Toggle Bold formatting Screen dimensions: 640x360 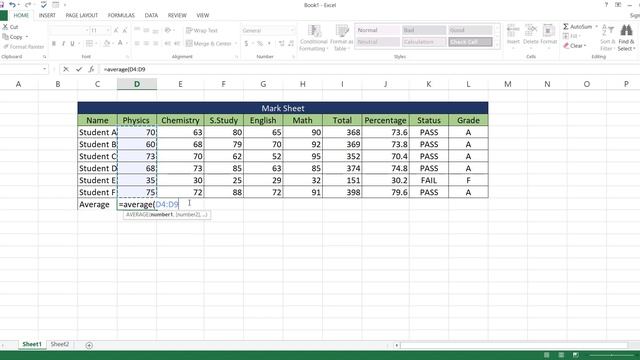(54, 44)
